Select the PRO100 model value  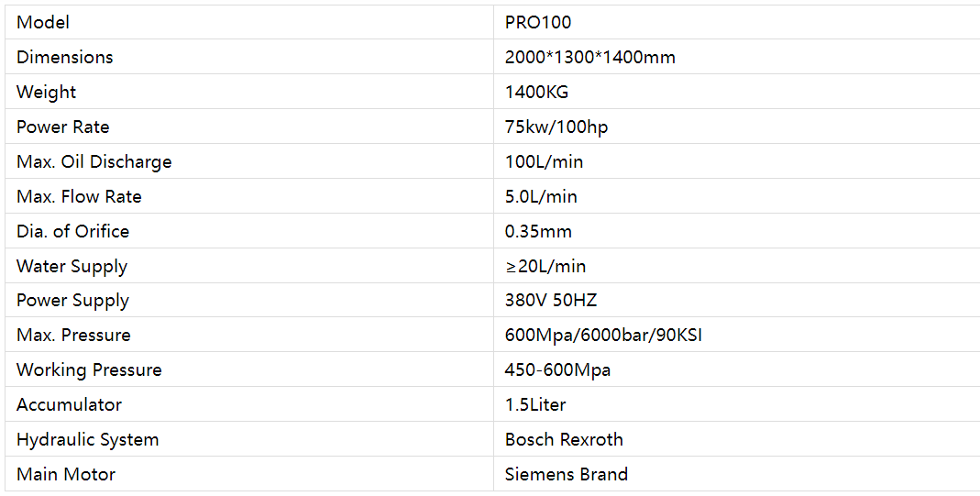pyautogui.click(x=538, y=22)
